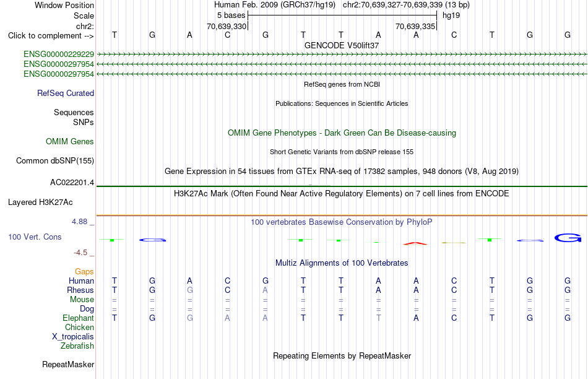
Task: Click the OMIM Gene Phenotypes track title
Action: (342, 133)
